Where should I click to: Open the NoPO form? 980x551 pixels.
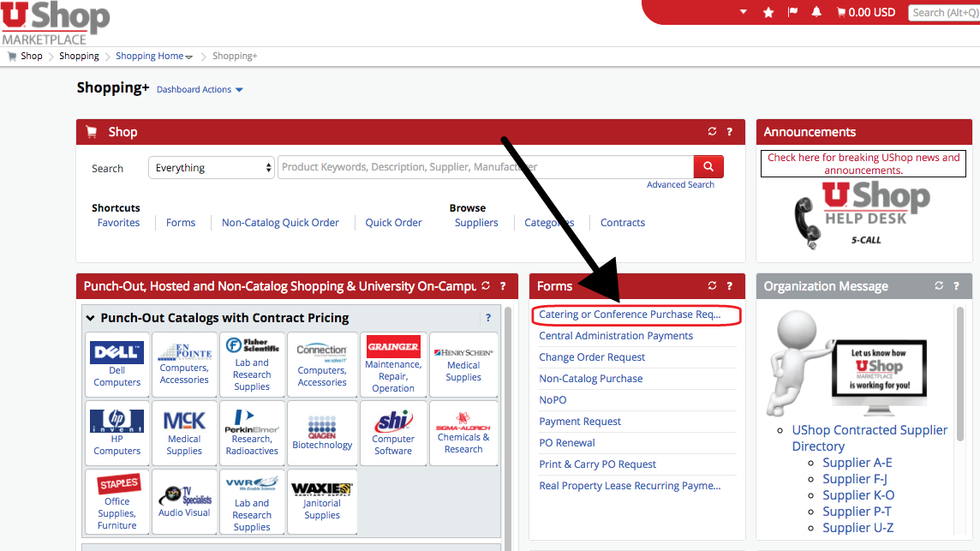pos(553,399)
